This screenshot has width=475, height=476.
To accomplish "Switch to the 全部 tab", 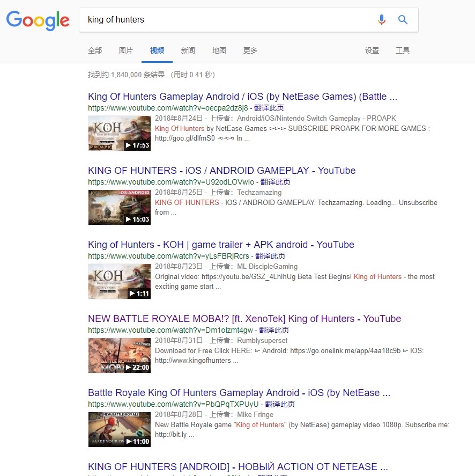I will coord(95,50).
